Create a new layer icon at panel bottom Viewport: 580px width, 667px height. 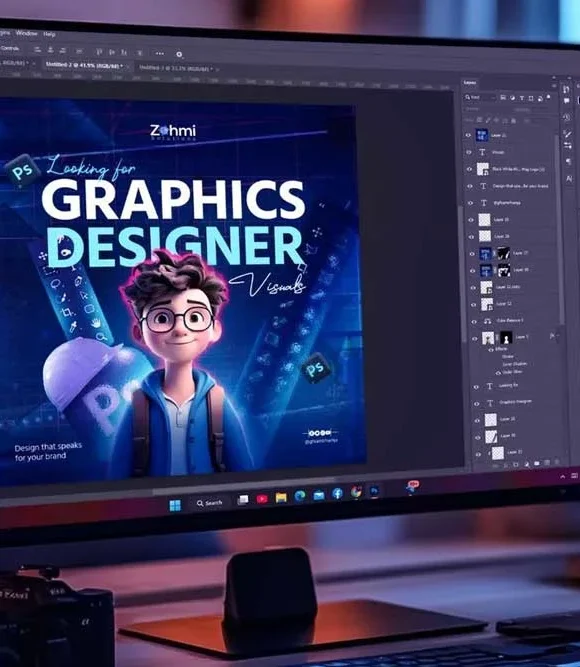547,462
